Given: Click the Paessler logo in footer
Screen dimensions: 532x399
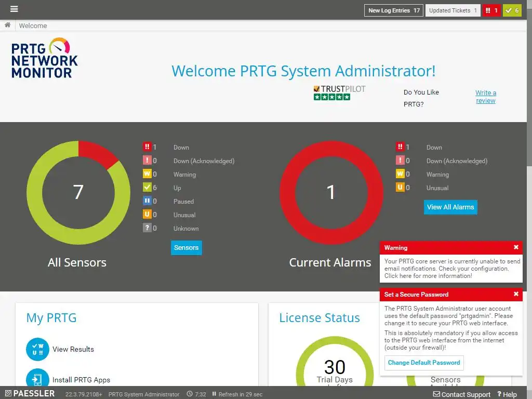Looking at the screenshot, I should (x=30, y=394).
